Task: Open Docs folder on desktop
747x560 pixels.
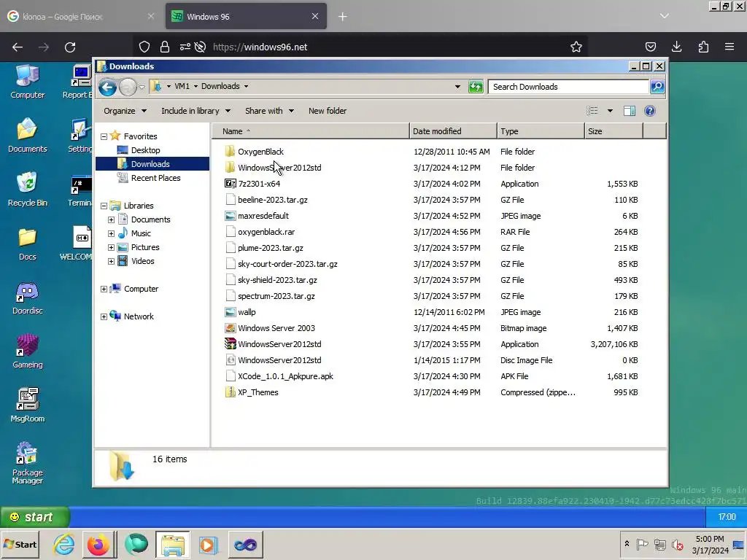Action: [27, 244]
